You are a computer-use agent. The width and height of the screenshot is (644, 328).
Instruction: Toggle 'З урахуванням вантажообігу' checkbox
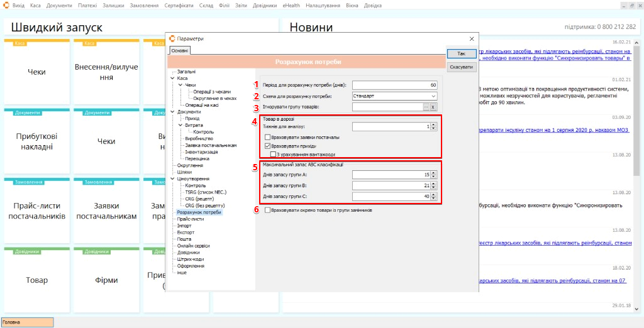pyautogui.click(x=273, y=154)
